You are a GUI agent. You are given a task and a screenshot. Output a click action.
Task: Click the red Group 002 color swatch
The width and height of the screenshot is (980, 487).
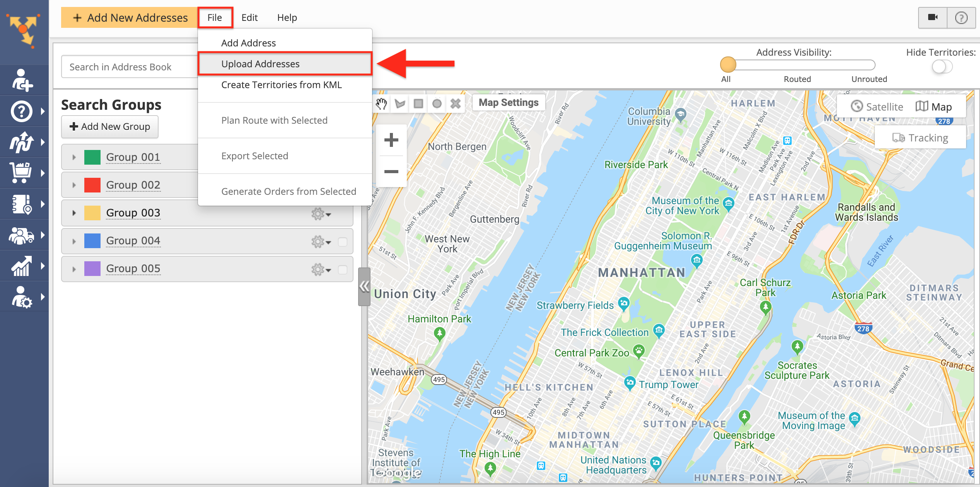(92, 185)
